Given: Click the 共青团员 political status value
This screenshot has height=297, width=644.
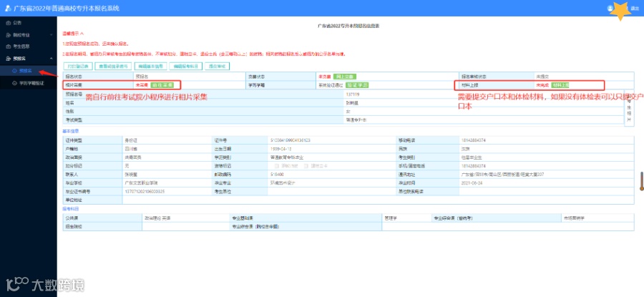Looking at the screenshot, I should tap(132, 157).
